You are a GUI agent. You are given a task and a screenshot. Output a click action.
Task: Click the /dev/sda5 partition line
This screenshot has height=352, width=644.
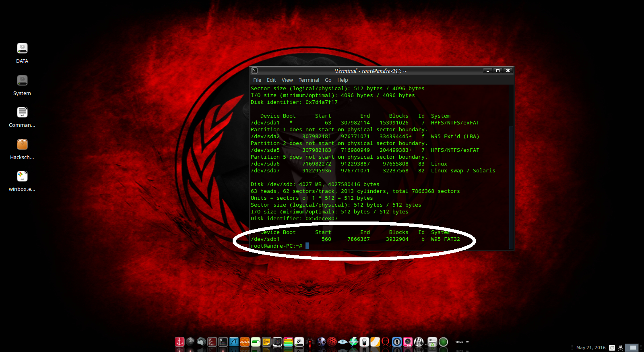click(x=365, y=150)
